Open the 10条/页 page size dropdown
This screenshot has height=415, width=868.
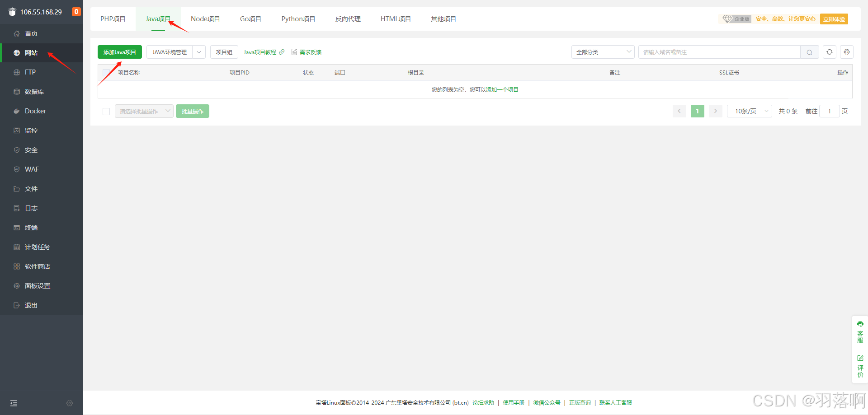pos(750,111)
